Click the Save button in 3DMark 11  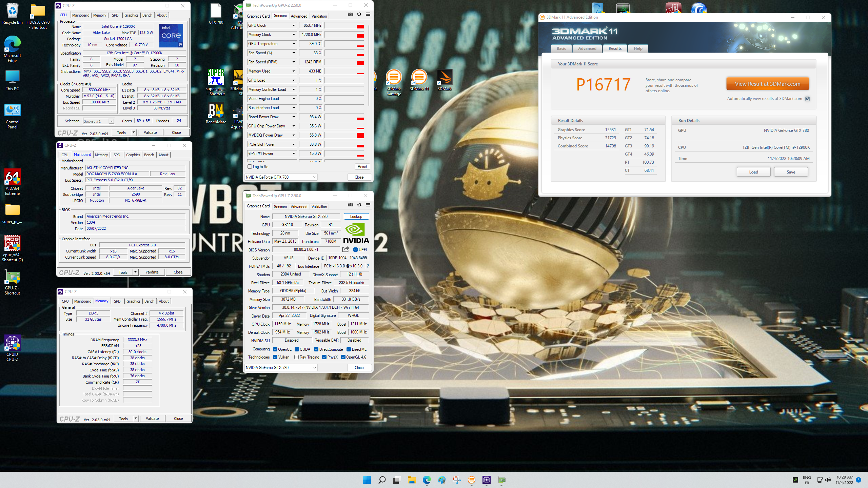pyautogui.click(x=791, y=172)
